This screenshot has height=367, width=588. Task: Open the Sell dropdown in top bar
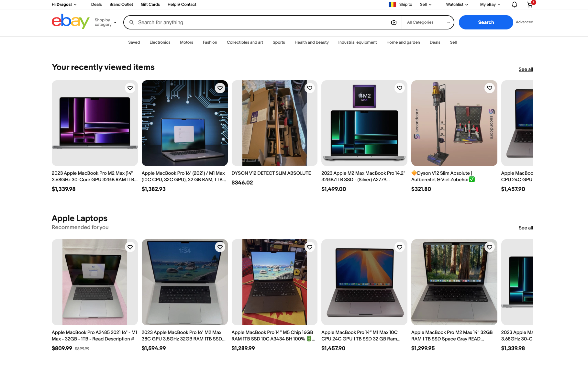click(x=426, y=5)
